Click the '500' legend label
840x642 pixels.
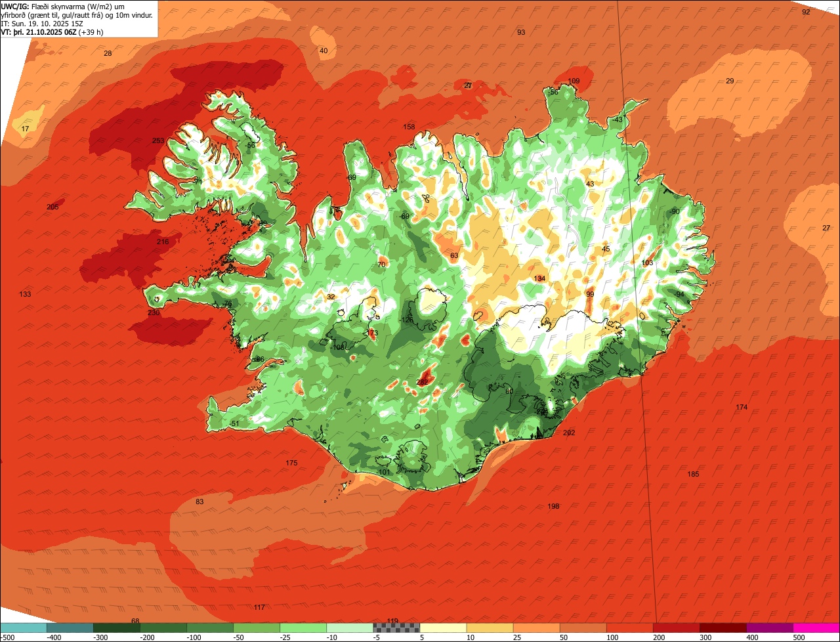coord(799,637)
